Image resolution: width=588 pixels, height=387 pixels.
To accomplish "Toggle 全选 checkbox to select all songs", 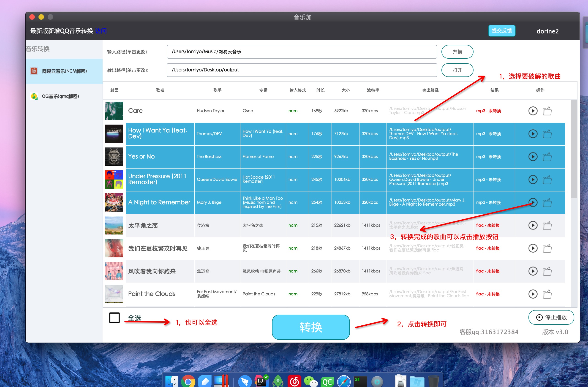I will point(114,317).
